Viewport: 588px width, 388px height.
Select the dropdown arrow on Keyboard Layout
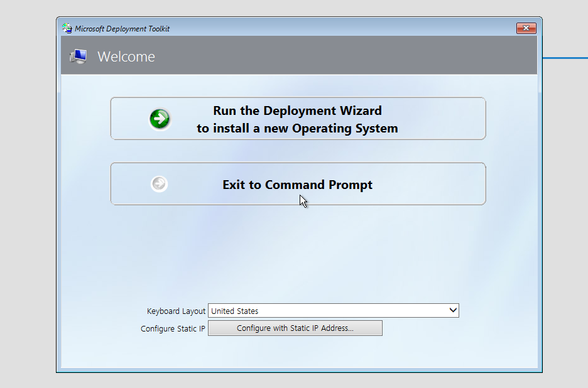click(x=453, y=310)
